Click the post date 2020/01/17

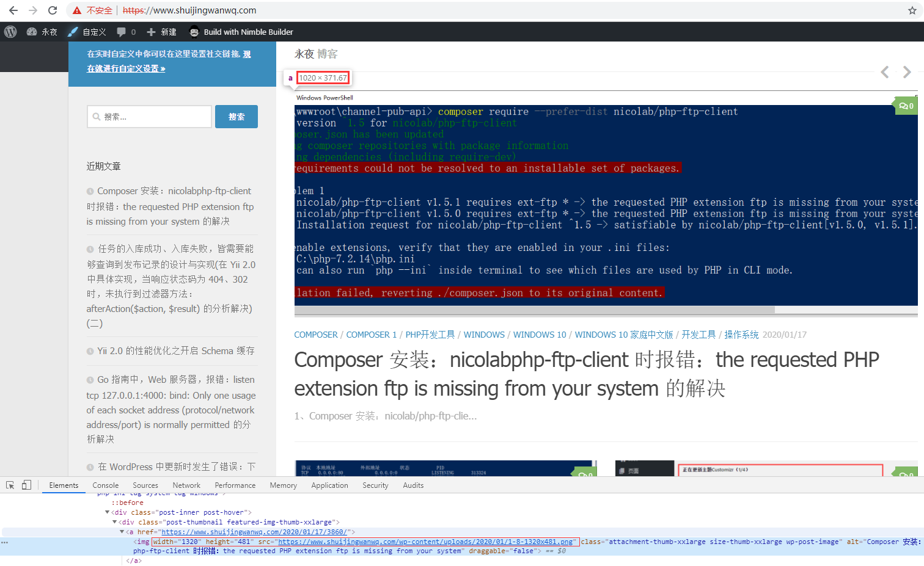(x=785, y=335)
